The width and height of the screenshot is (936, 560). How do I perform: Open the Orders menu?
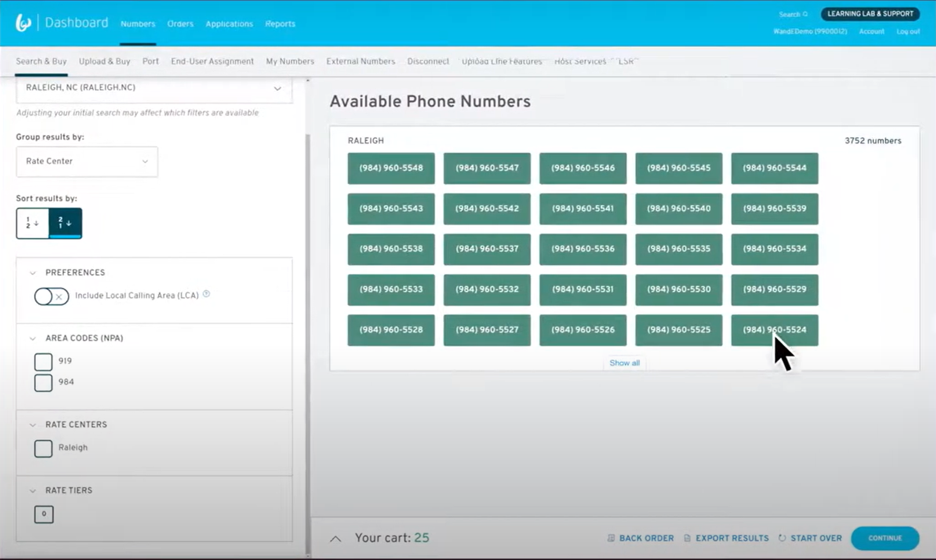[180, 24]
